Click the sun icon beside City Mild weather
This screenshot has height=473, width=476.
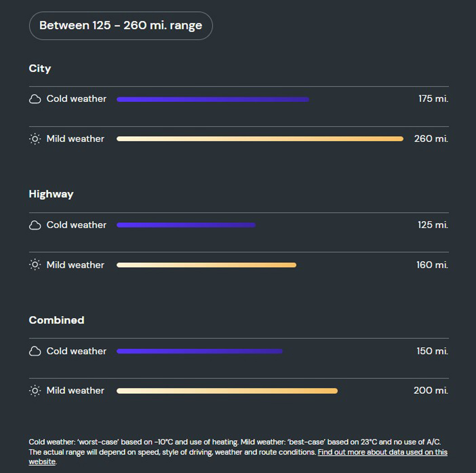coord(35,139)
